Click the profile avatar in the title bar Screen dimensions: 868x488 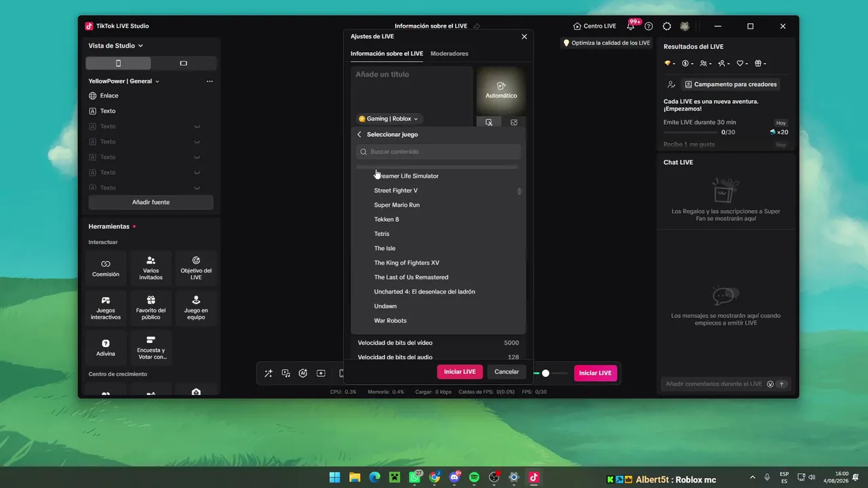click(685, 26)
